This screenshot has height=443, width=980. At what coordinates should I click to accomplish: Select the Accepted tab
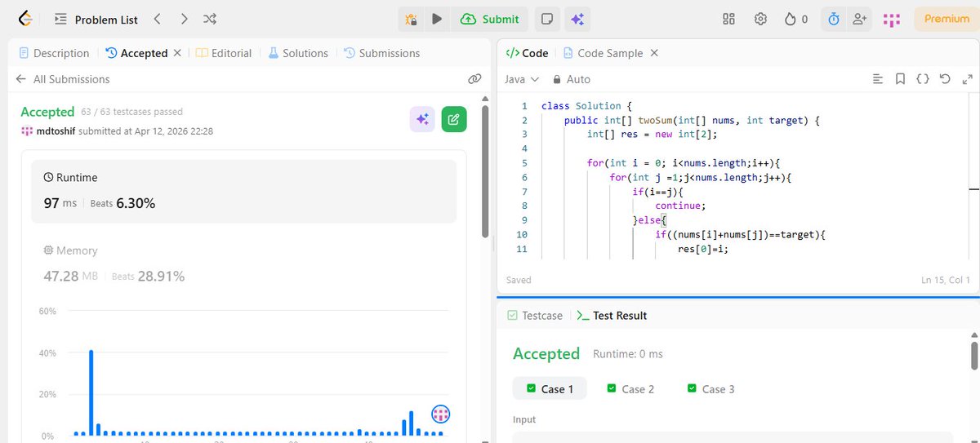[x=136, y=53]
